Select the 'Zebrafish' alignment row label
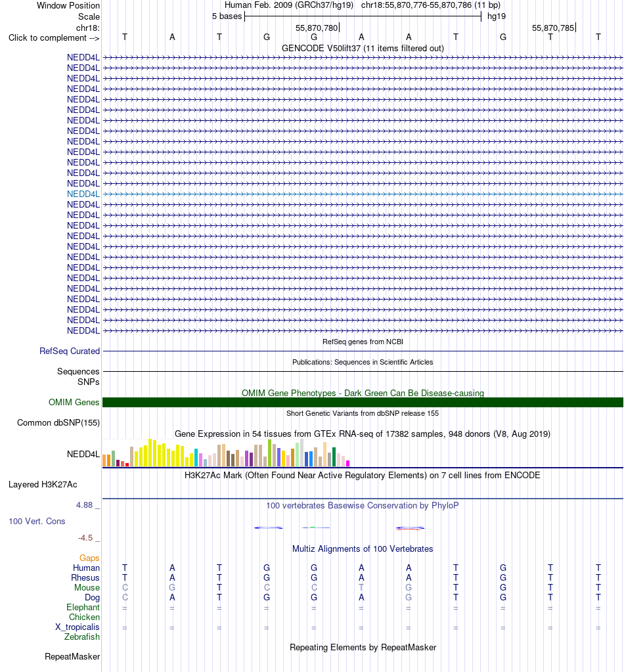The height and width of the screenshot is (672, 624). pyautogui.click(x=82, y=637)
